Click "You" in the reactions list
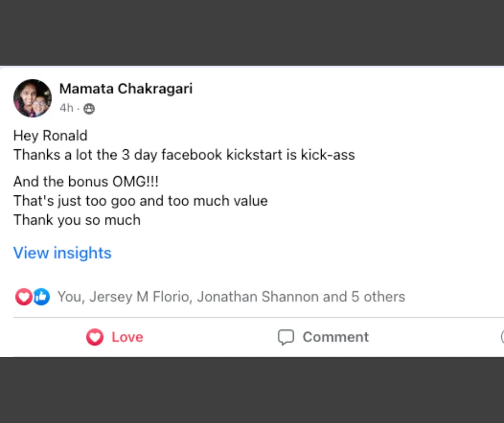504x423 pixels. point(69,297)
